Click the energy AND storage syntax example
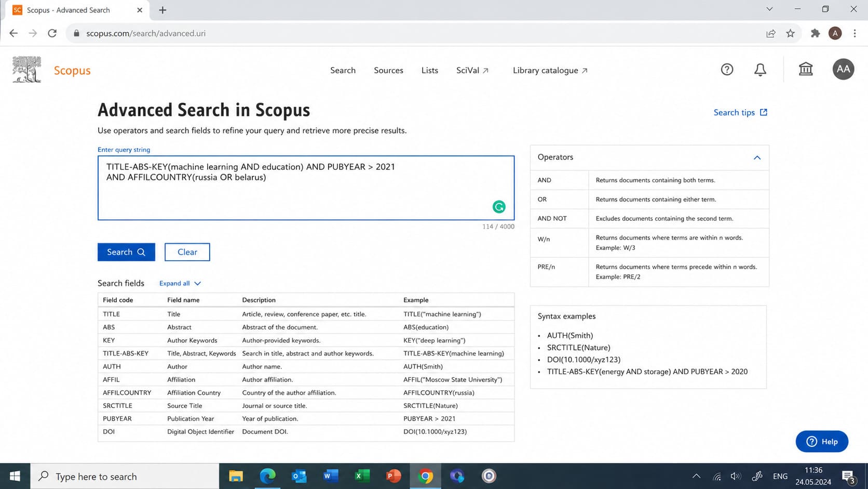Viewport: 868px width, 489px height. pos(647,372)
